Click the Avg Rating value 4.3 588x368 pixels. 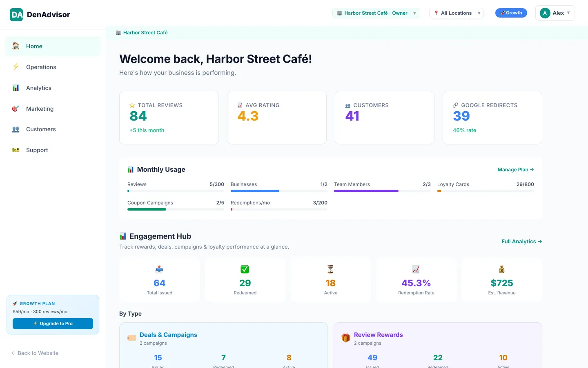click(x=248, y=116)
